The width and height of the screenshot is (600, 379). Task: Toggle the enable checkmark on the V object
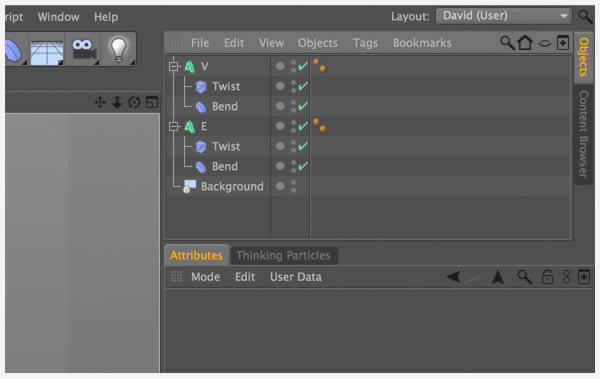[x=303, y=66]
